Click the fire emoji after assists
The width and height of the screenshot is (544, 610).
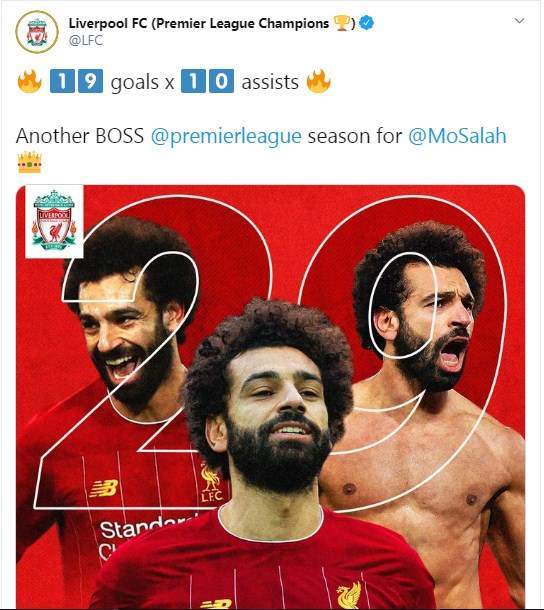click(319, 81)
